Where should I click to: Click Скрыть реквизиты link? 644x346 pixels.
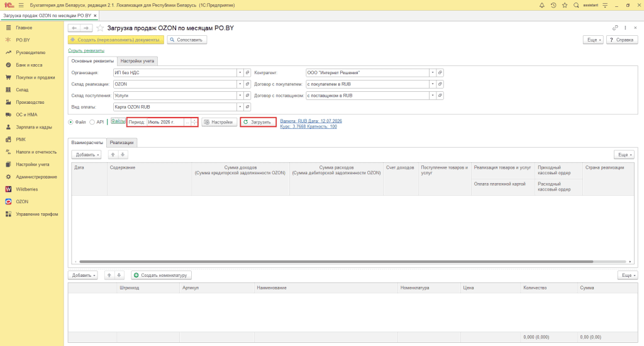[86, 50]
